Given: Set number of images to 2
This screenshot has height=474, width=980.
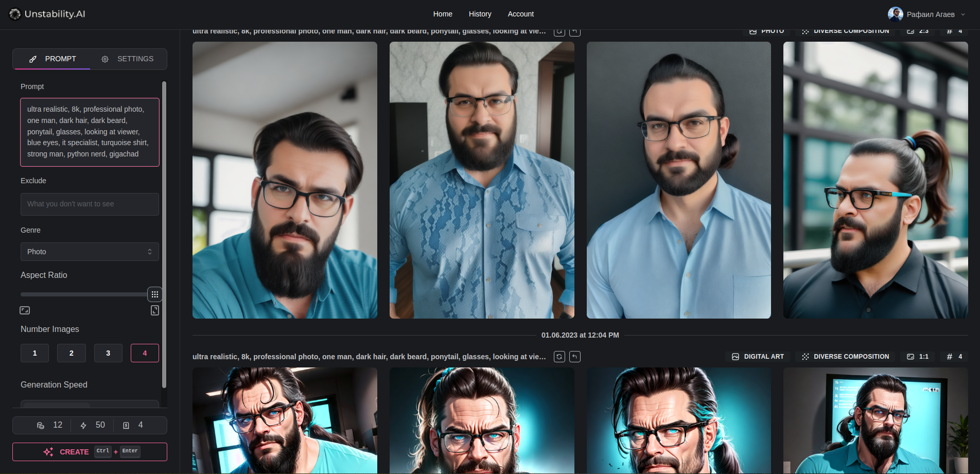Looking at the screenshot, I should (x=72, y=353).
